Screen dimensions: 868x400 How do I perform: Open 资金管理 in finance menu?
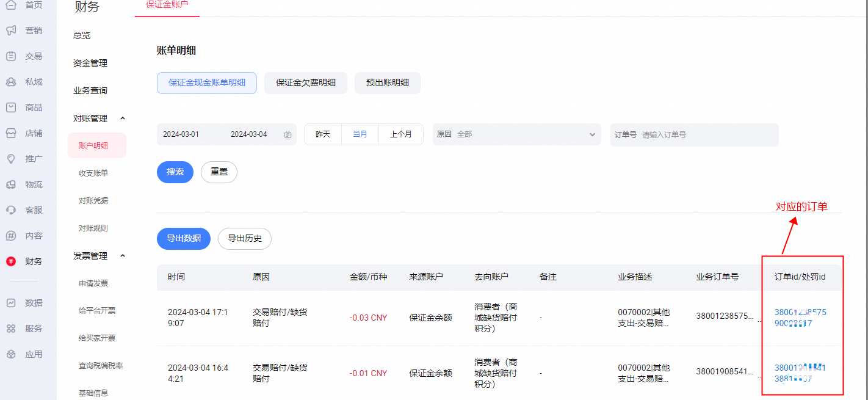90,63
